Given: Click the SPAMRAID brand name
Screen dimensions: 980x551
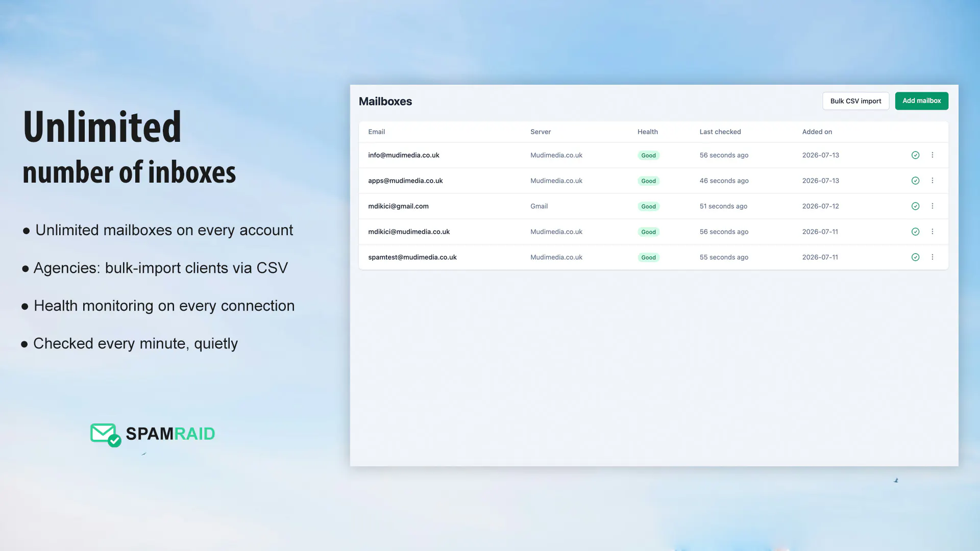Looking at the screenshot, I should pyautogui.click(x=170, y=434).
